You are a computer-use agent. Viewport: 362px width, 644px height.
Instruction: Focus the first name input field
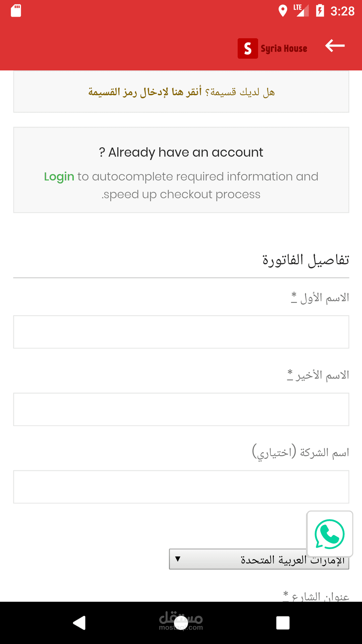pos(181,332)
